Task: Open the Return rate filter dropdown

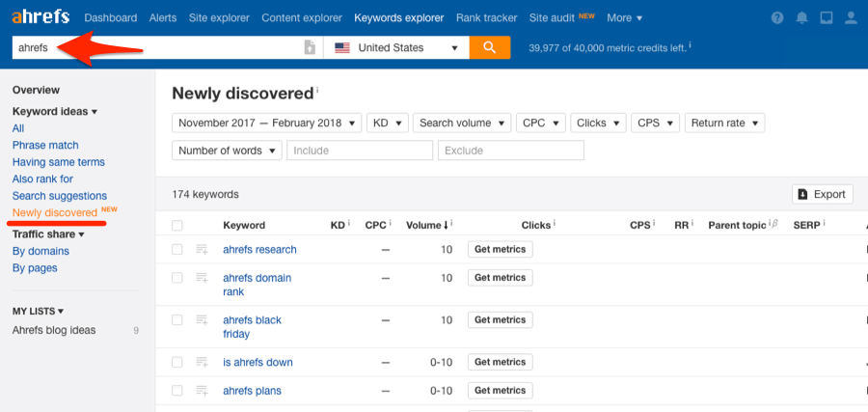Action: point(724,123)
